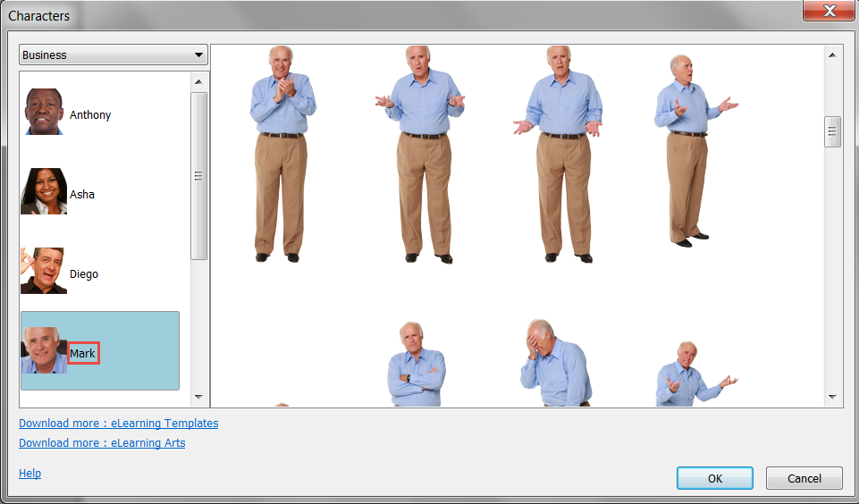Choose Mark facepalm pose
The image size is (859, 504).
coord(555,363)
